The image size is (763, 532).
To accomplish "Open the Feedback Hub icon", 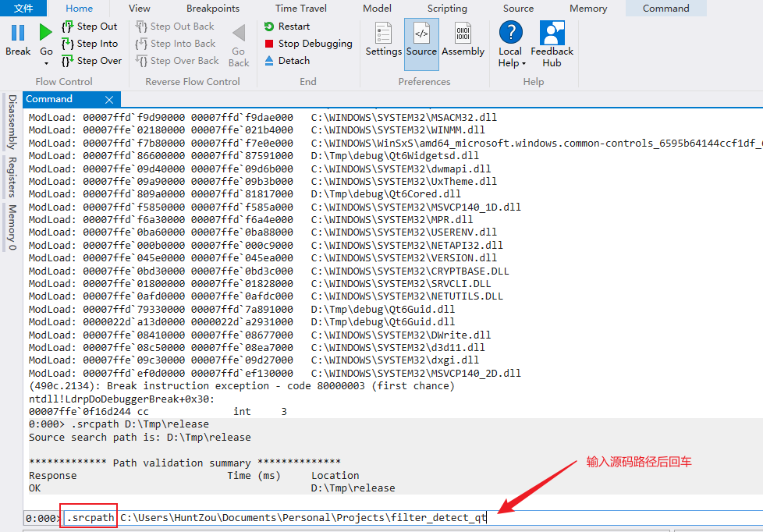I will (552, 33).
